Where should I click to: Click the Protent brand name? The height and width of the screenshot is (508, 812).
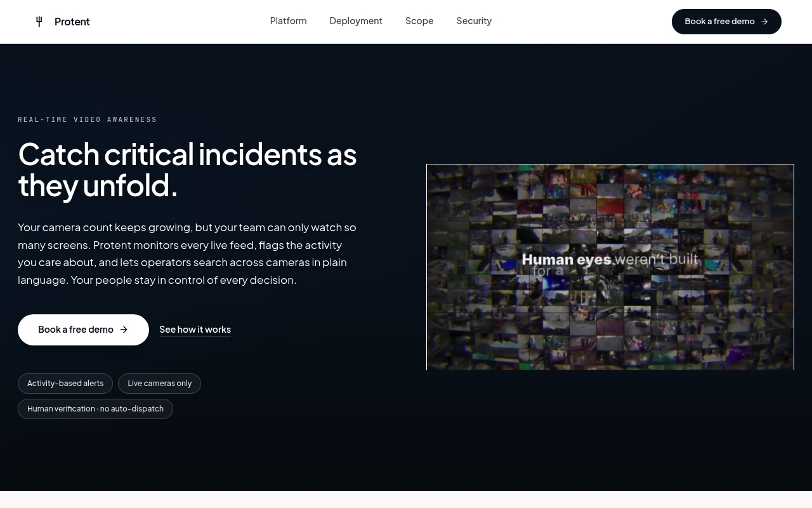72,22
